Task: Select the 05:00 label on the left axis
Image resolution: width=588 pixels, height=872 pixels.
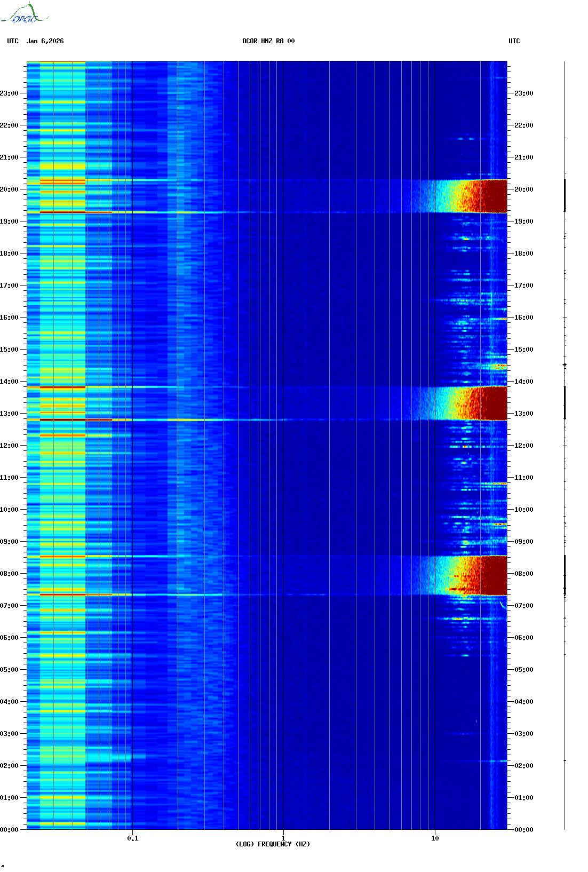Action: click(9, 670)
